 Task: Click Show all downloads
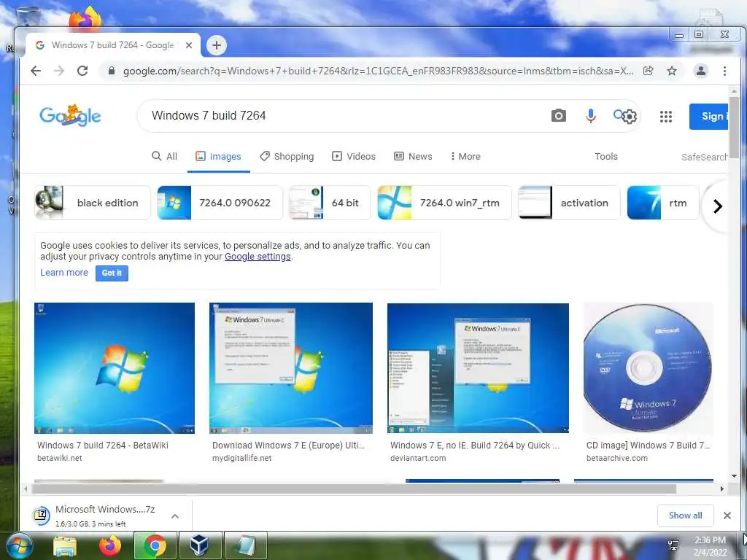click(x=685, y=516)
